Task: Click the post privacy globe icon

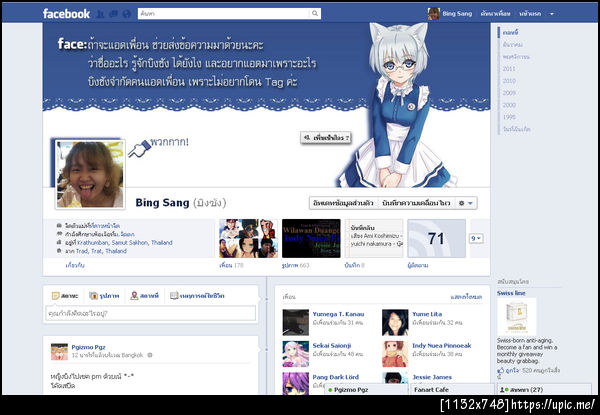Action: (x=150, y=355)
